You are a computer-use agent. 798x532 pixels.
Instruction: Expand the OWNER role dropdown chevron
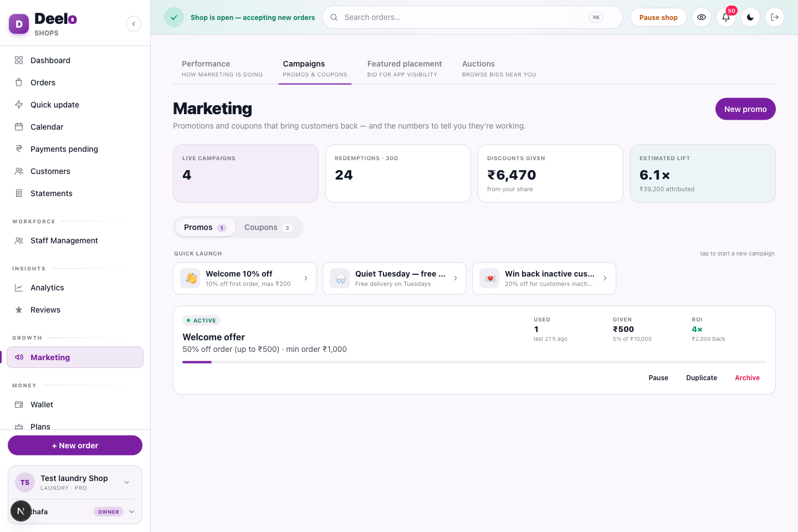coord(132,512)
